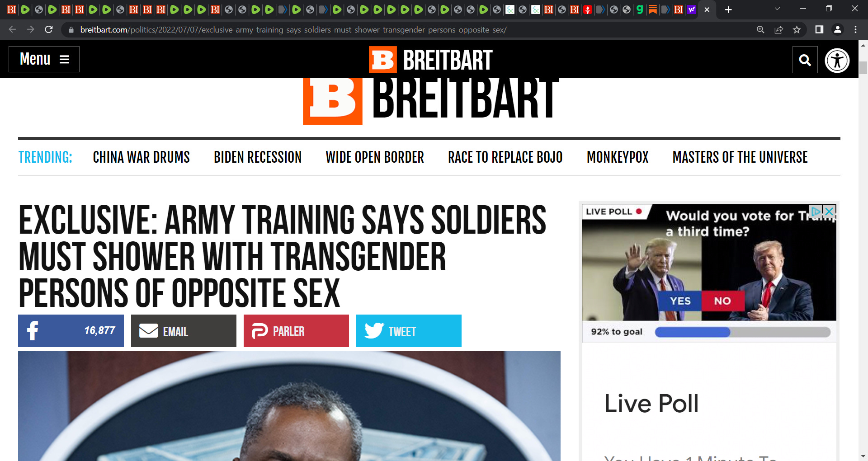This screenshot has width=868, height=461.
Task: Share article on Facebook
Action: [71, 331]
